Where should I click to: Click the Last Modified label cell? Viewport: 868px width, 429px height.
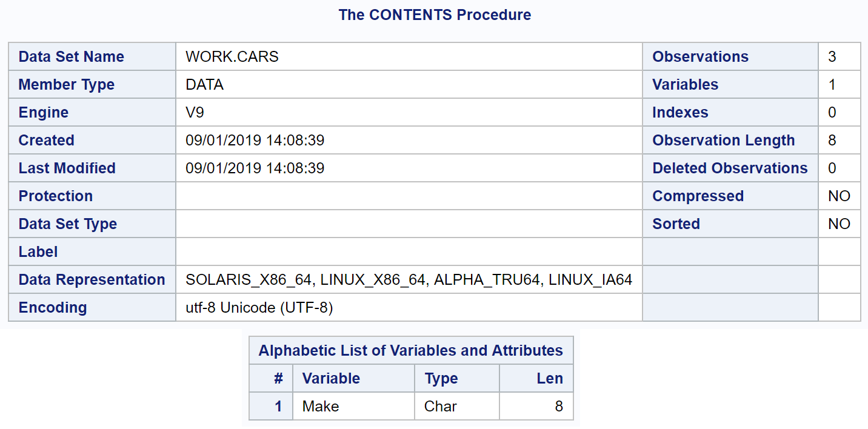(x=92, y=168)
